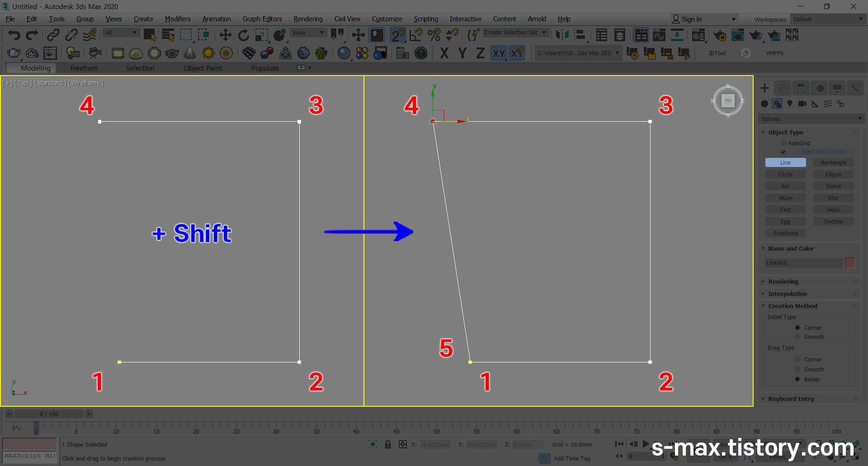
Task: Enable the AutoGrid checkbox
Action: pyautogui.click(x=783, y=143)
